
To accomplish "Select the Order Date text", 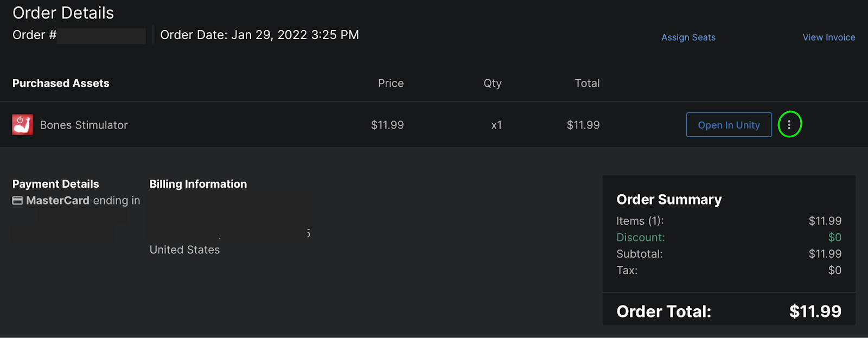I will 259,35.
